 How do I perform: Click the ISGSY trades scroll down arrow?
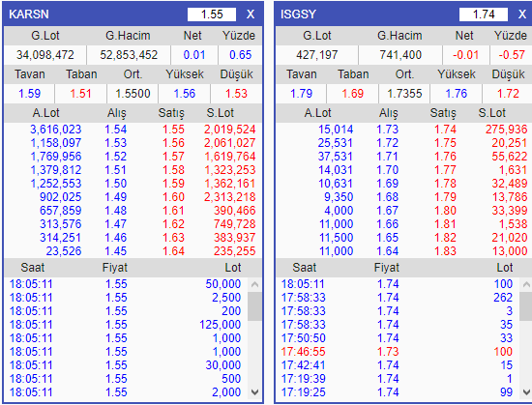pos(526,392)
